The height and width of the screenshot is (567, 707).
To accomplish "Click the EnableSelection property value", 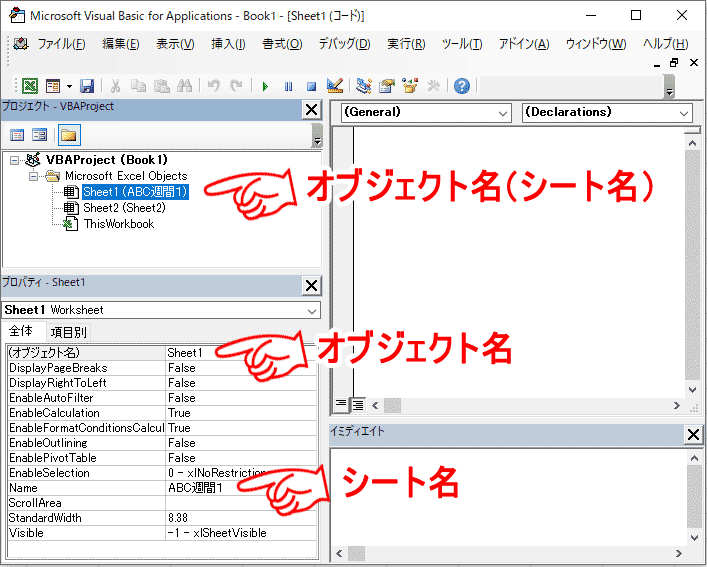I will [241, 473].
